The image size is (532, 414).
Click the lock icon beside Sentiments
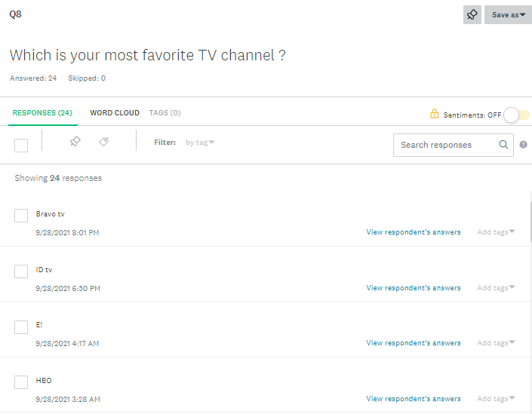pos(434,114)
